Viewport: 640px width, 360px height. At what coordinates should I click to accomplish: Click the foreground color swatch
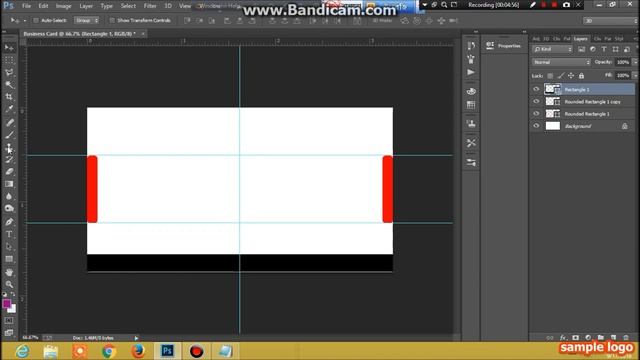tap(7, 304)
